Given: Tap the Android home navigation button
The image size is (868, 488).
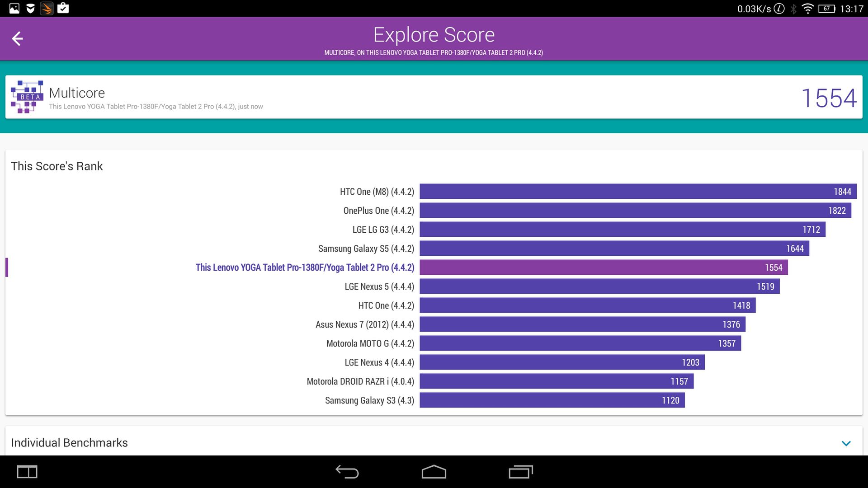Looking at the screenshot, I should (x=434, y=472).
